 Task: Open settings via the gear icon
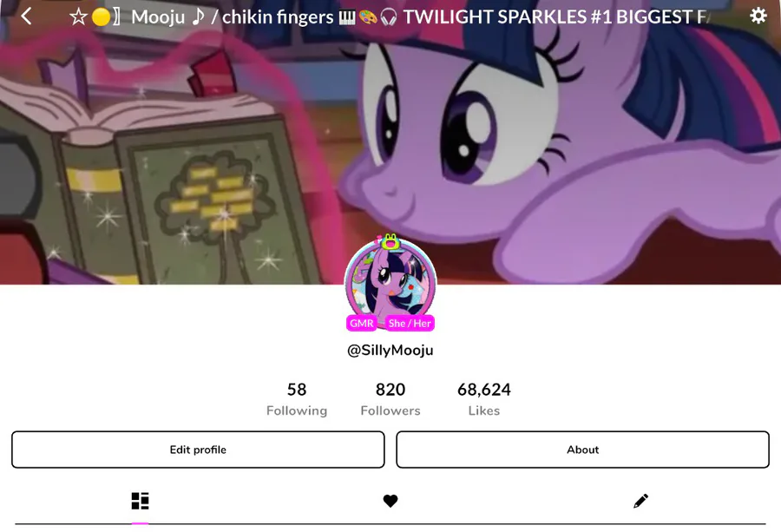pyautogui.click(x=758, y=16)
